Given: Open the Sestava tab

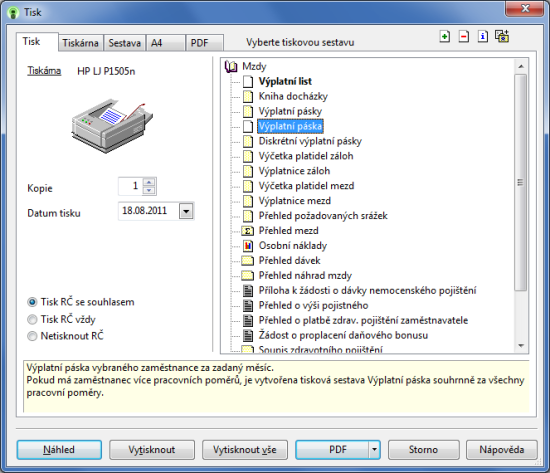Looking at the screenshot, I should tap(125, 43).
